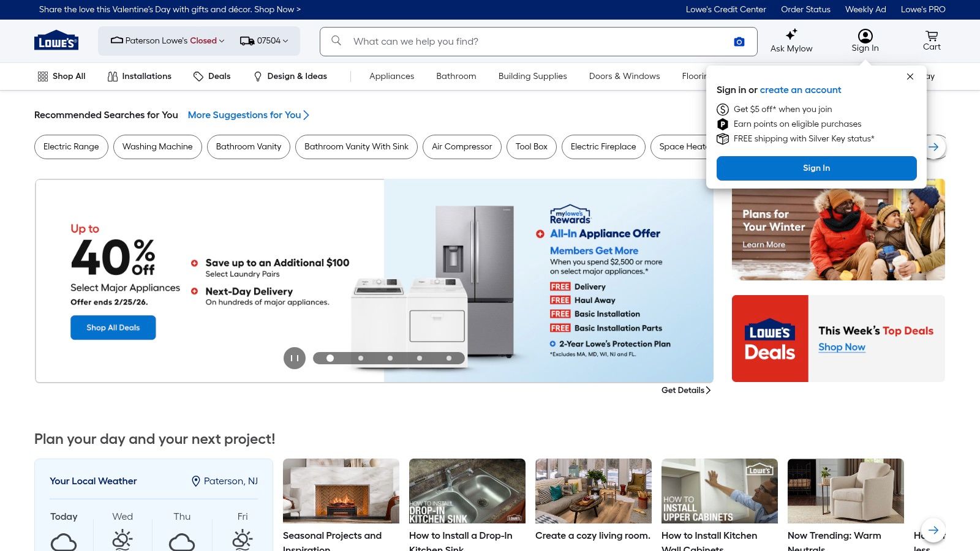Pause the hero carousel
The width and height of the screenshot is (980, 551).
(x=295, y=358)
